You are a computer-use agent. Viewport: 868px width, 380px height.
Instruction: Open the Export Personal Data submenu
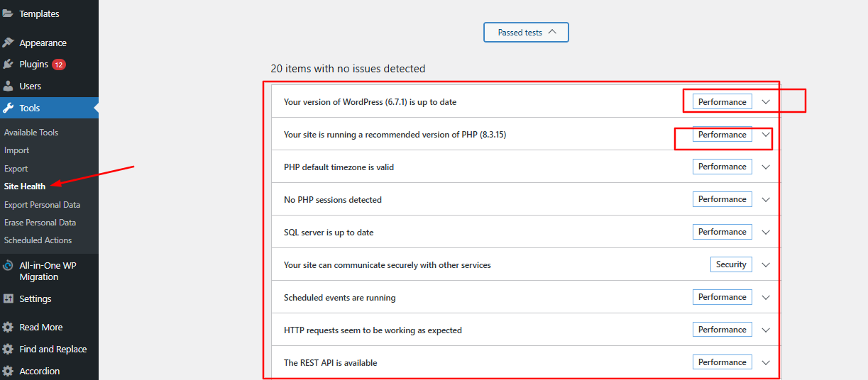[42, 204]
